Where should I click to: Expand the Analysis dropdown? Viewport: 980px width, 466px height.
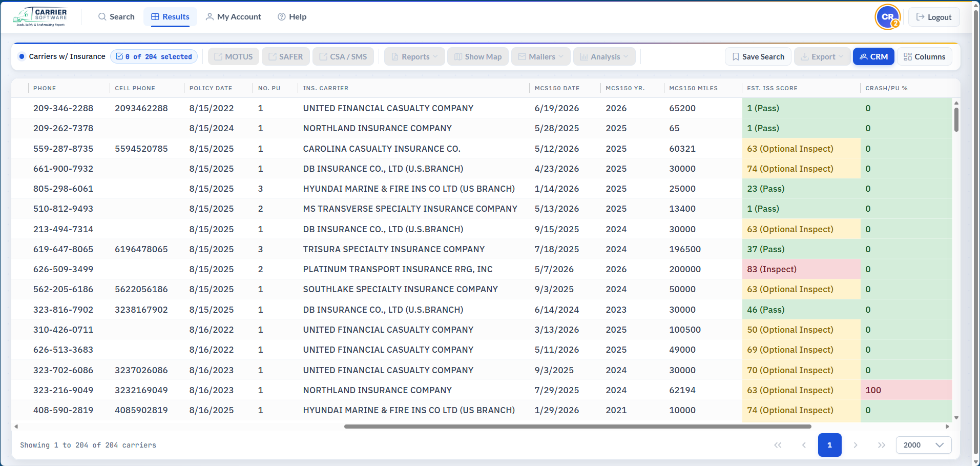604,56
